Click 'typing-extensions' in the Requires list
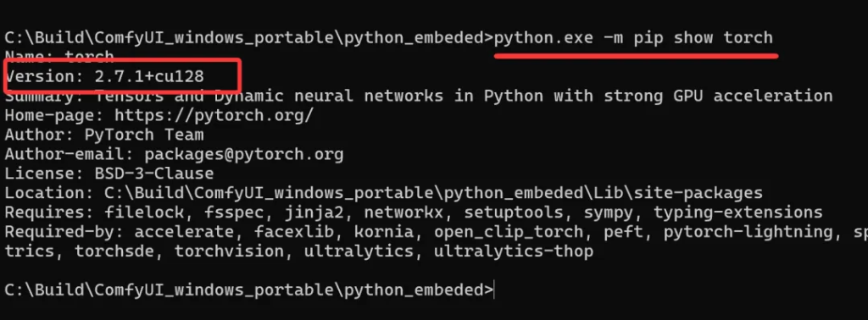The image size is (868, 320). coord(738,212)
